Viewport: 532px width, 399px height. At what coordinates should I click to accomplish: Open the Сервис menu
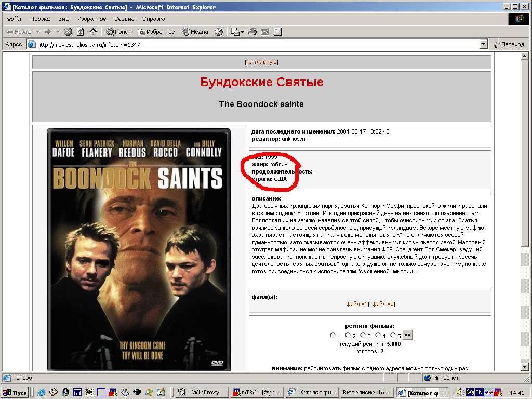click(124, 19)
